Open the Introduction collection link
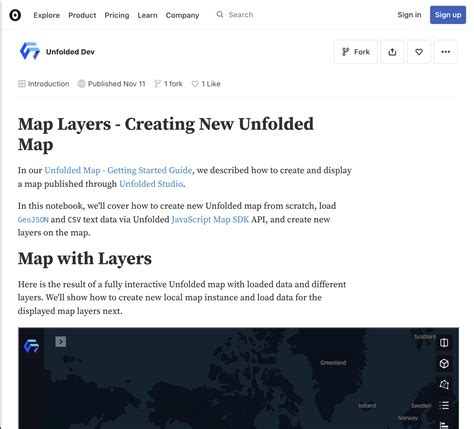Screen dimensions: 474x429 click(x=44, y=84)
